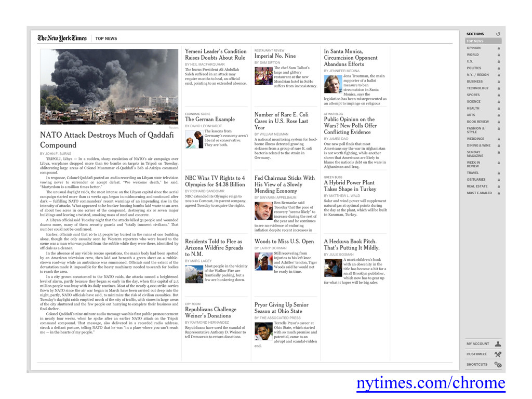The image size is (532, 399).
Task: Click the 'AT WAR BLOG' label
Action: [333, 114]
